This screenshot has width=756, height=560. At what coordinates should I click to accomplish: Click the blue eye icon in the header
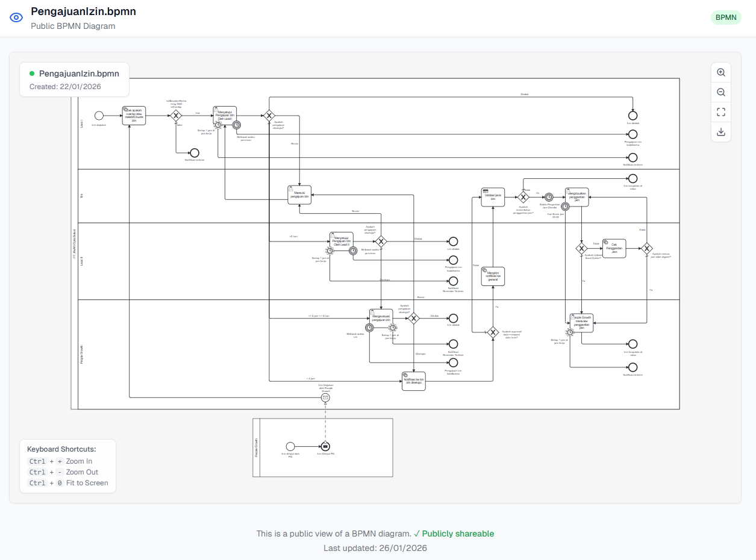[x=17, y=17]
